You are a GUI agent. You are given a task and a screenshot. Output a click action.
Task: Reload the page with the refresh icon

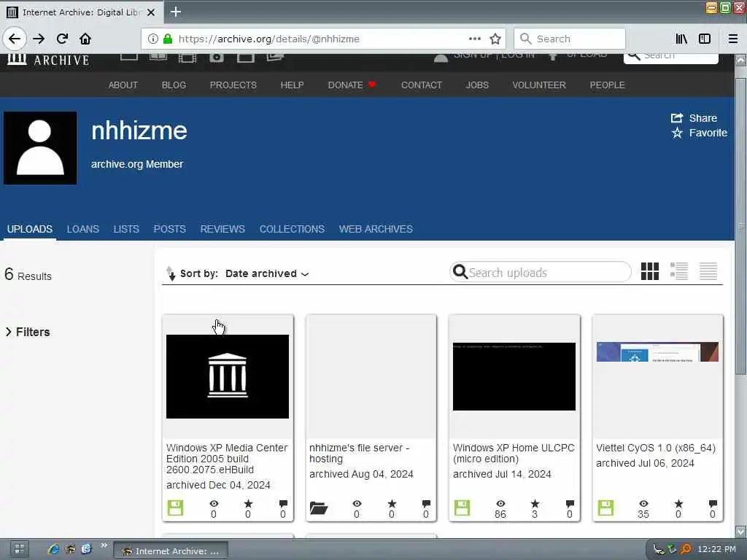[x=62, y=39]
